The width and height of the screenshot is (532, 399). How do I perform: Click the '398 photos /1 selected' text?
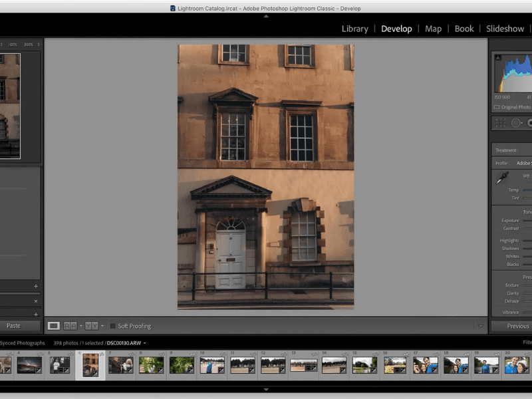(x=78, y=343)
